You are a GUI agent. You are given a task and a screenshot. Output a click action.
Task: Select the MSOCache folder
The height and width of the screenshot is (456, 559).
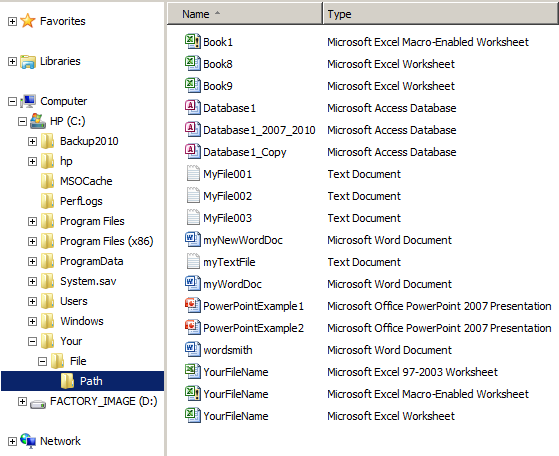tap(86, 181)
